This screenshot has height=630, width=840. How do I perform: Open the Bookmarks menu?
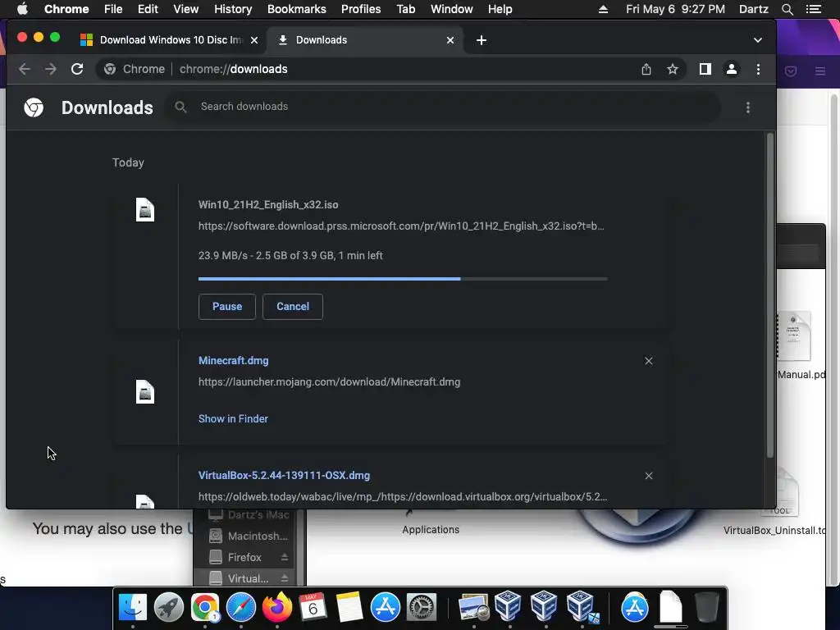297,9
